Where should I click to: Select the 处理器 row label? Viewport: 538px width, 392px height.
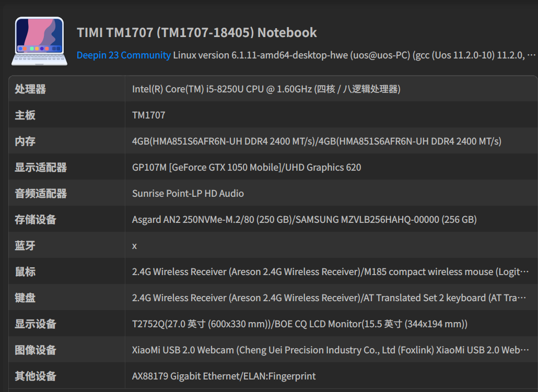[30, 89]
